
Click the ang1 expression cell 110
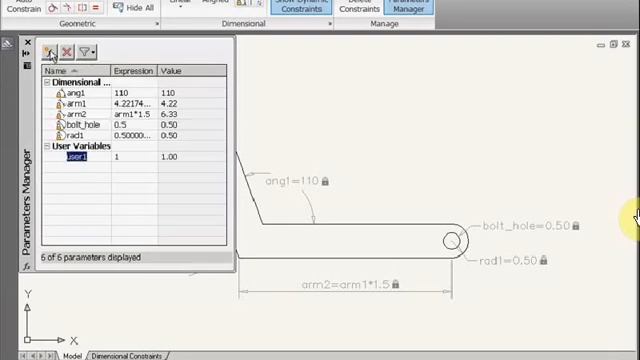134,93
